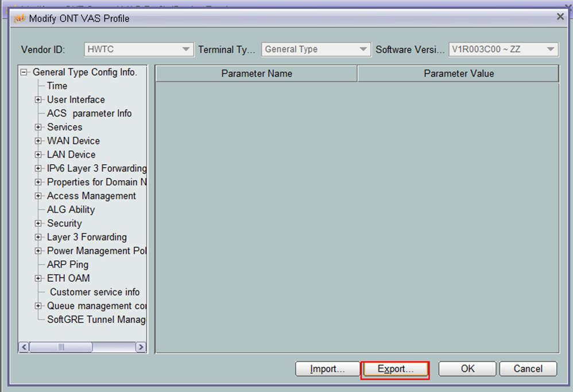Select ARP Ping tree item
573x392 pixels.
[68, 265]
